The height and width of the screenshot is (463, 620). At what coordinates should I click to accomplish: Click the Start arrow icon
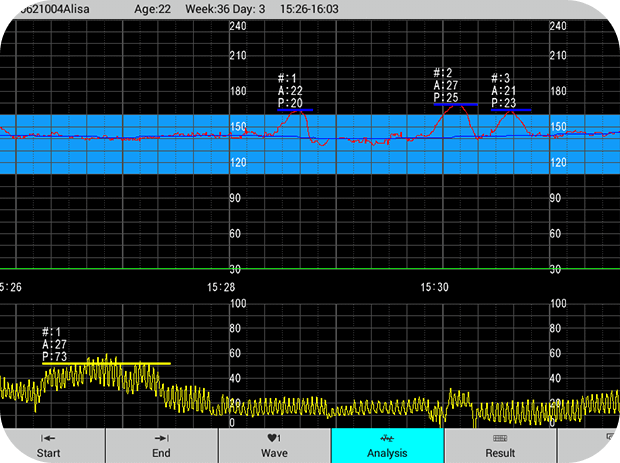(x=48, y=438)
